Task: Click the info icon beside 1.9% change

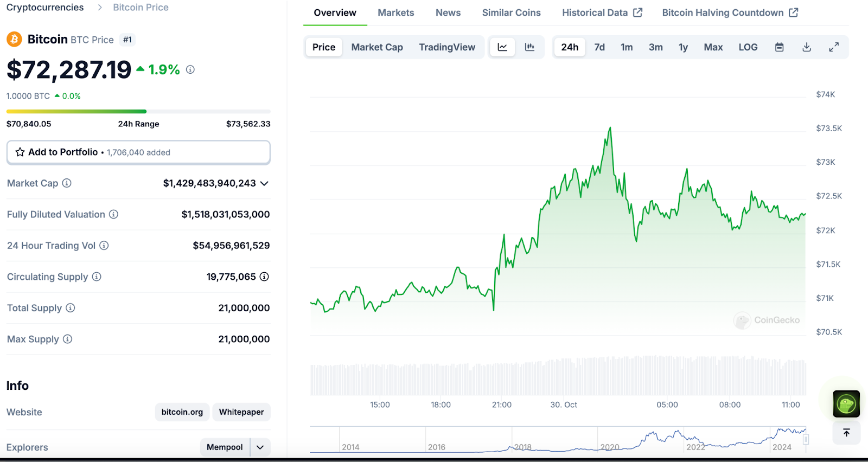Action: tap(190, 69)
